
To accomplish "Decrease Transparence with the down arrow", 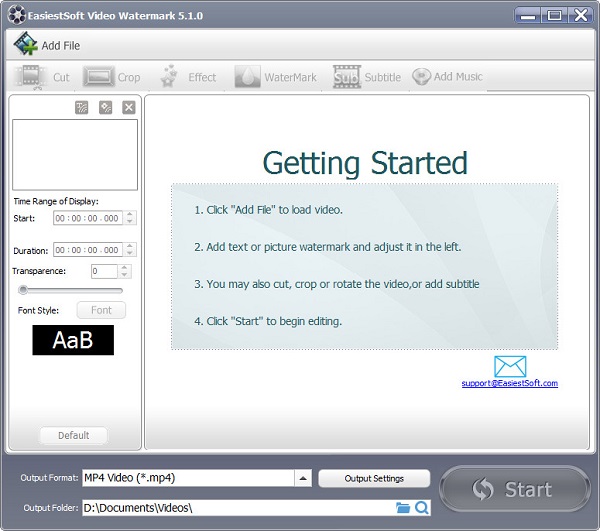I will [124, 275].
